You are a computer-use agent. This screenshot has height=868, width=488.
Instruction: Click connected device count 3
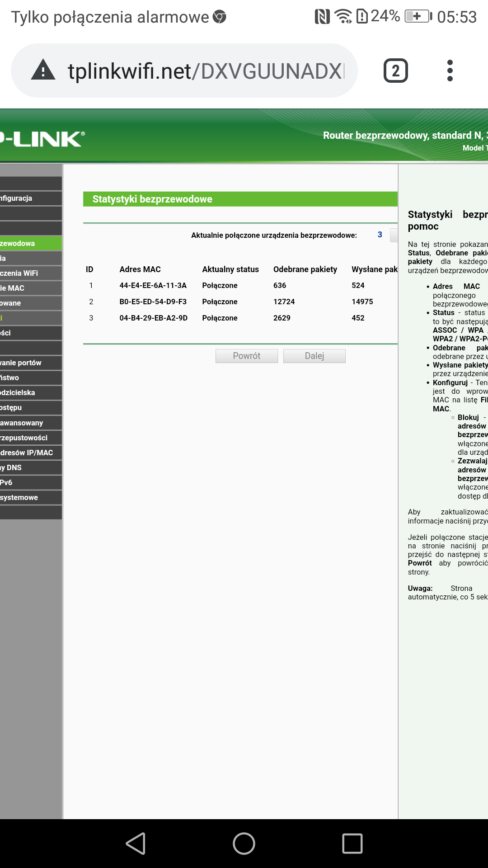tap(380, 235)
